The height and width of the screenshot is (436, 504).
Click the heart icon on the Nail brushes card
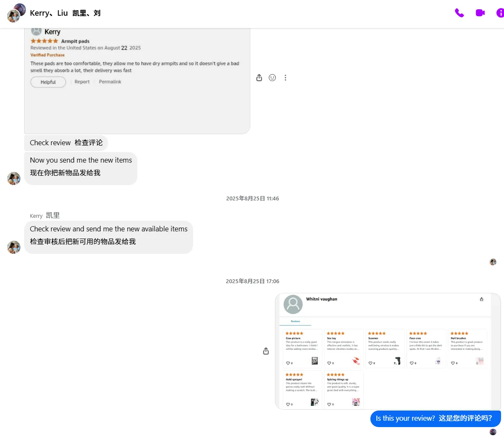pos(453,363)
